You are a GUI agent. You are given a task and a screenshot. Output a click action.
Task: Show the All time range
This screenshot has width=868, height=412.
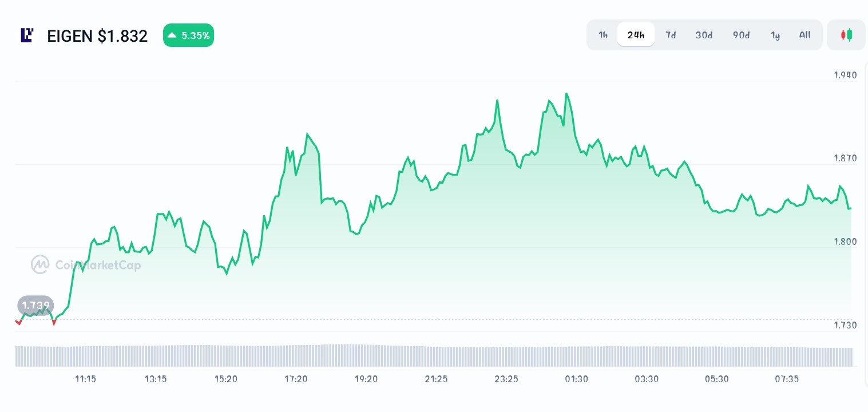point(804,35)
